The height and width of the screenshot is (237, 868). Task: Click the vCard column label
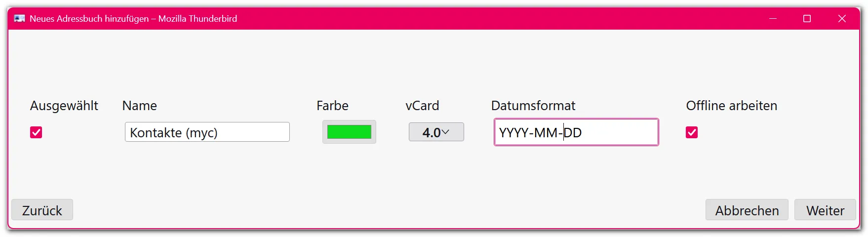coord(422,106)
